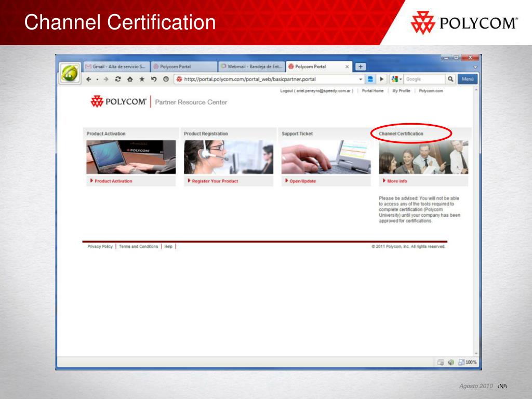Minimize the browser window
The height and width of the screenshot is (399, 532).
(446, 58)
